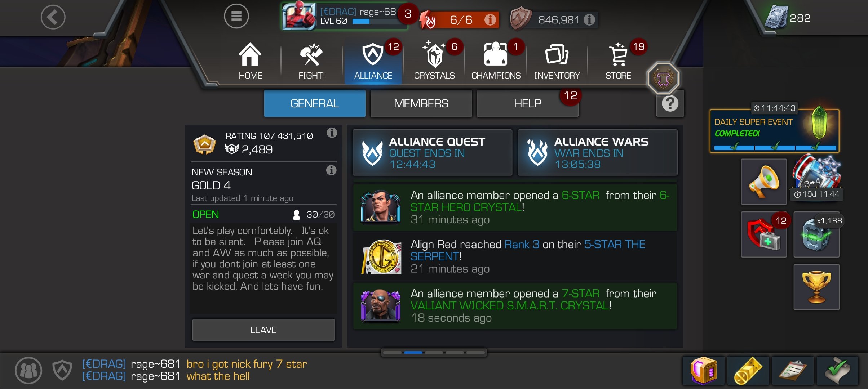The height and width of the screenshot is (389, 868).
Task: Open the Nick Fury 7-star crystal feed entry
Action: (515, 306)
